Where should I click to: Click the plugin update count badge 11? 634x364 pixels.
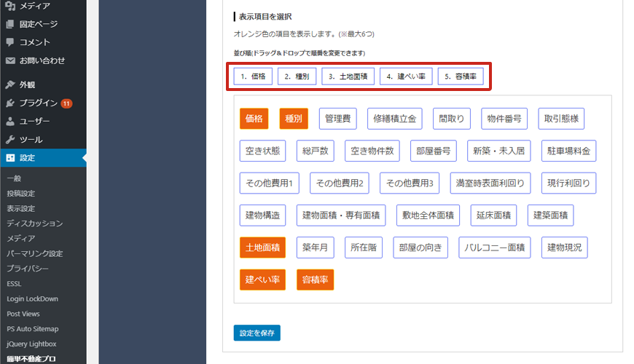[x=66, y=103]
